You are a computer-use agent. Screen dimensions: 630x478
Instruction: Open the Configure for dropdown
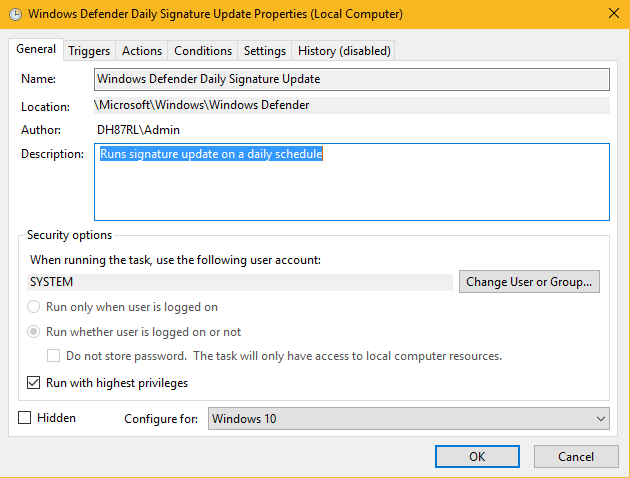[x=409, y=419]
